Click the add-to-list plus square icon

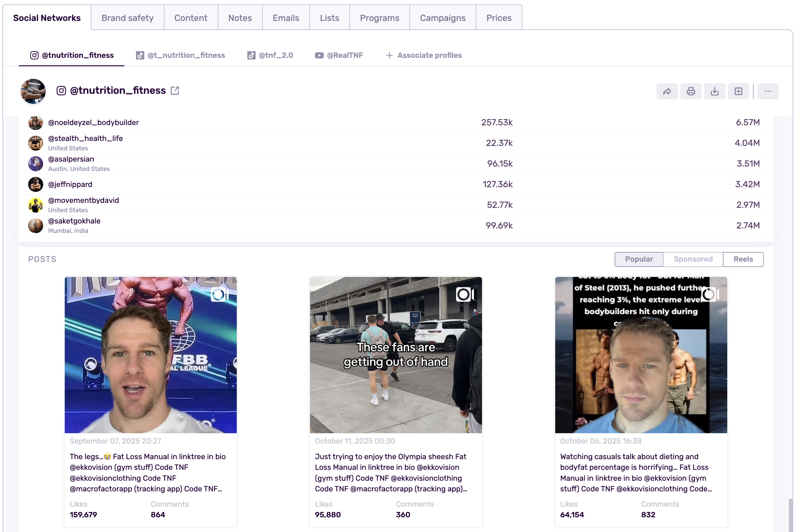coord(738,91)
